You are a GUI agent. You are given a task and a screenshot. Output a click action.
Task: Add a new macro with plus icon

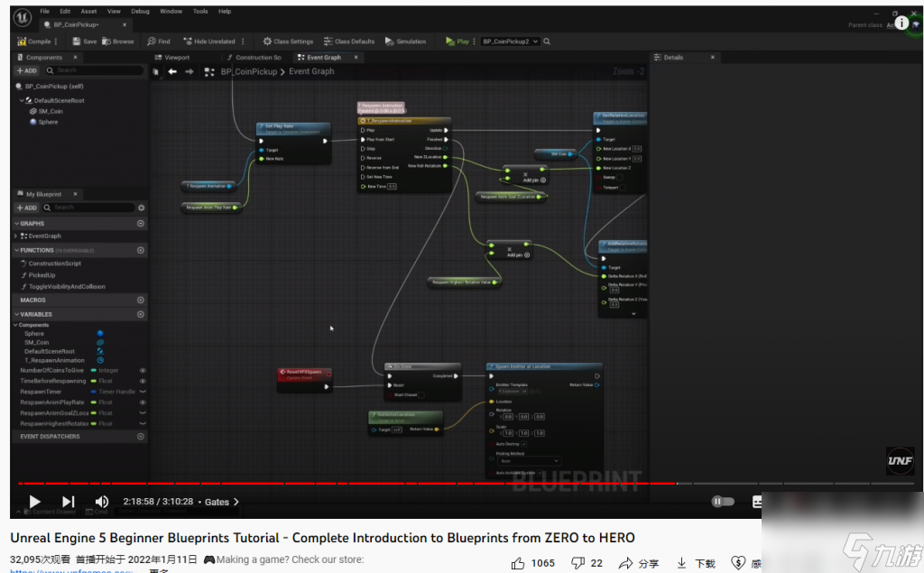[x=140, y=300]
